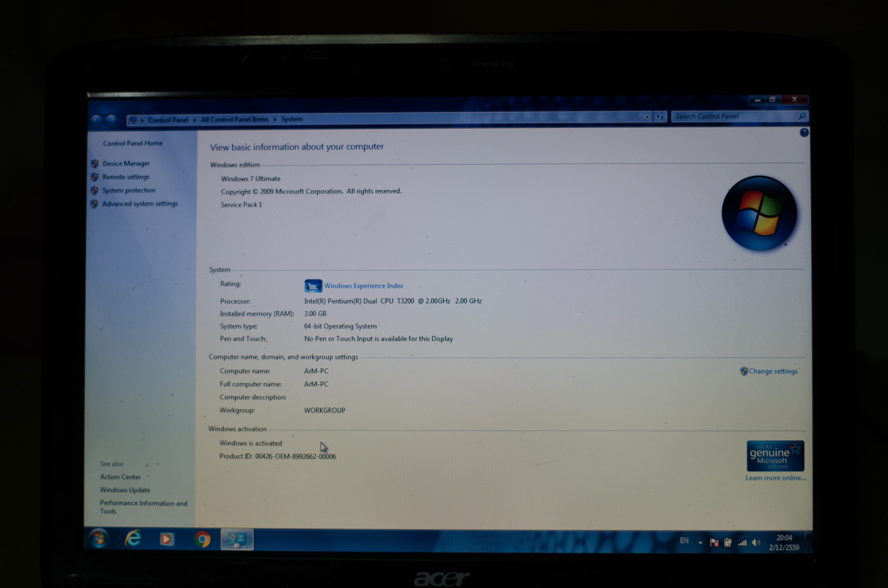Click the EN language bar indicator
This screenshot has width=888, height=588.
point(684,540)
